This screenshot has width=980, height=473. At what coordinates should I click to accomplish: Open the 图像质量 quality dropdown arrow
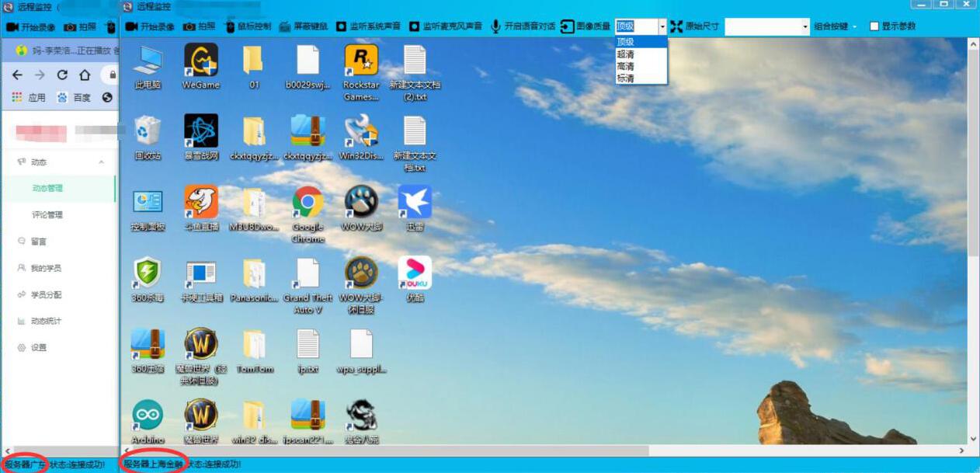(662, 26)
